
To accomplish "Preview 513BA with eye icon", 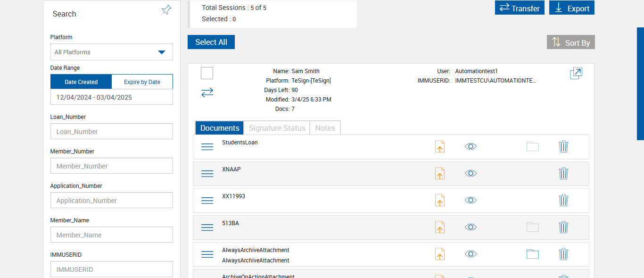I will click(471, 227).
